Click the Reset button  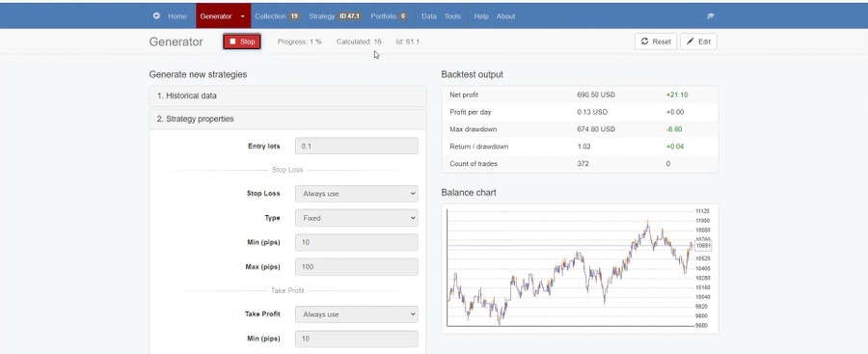click(656, 41)
